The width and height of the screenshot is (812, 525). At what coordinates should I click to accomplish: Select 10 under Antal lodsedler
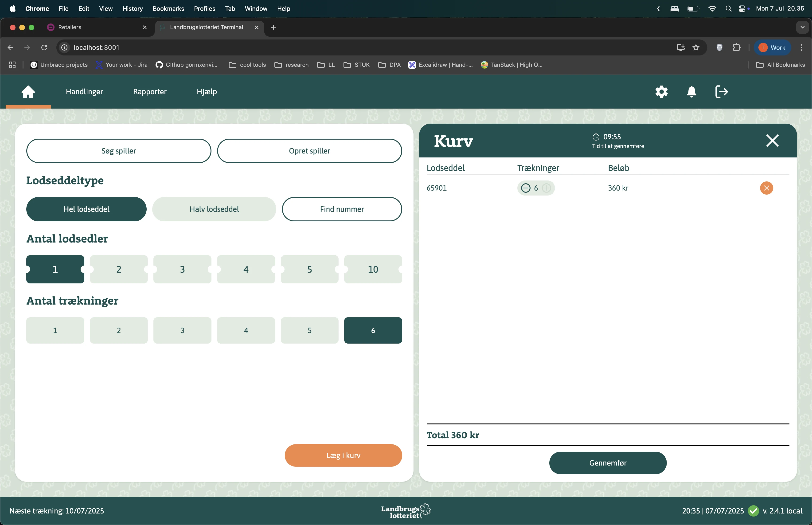pyautogui.click(x=373, y=269)
